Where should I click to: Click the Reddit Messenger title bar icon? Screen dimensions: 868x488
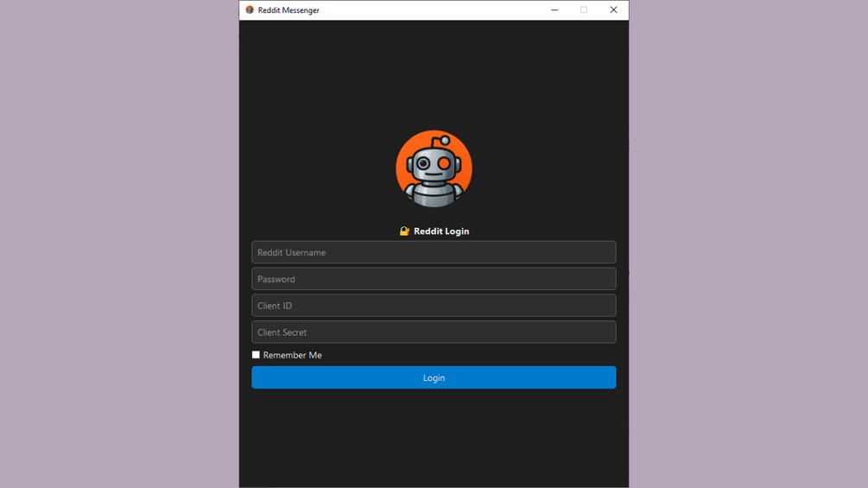pyautogui.click(x=250, y=10)
